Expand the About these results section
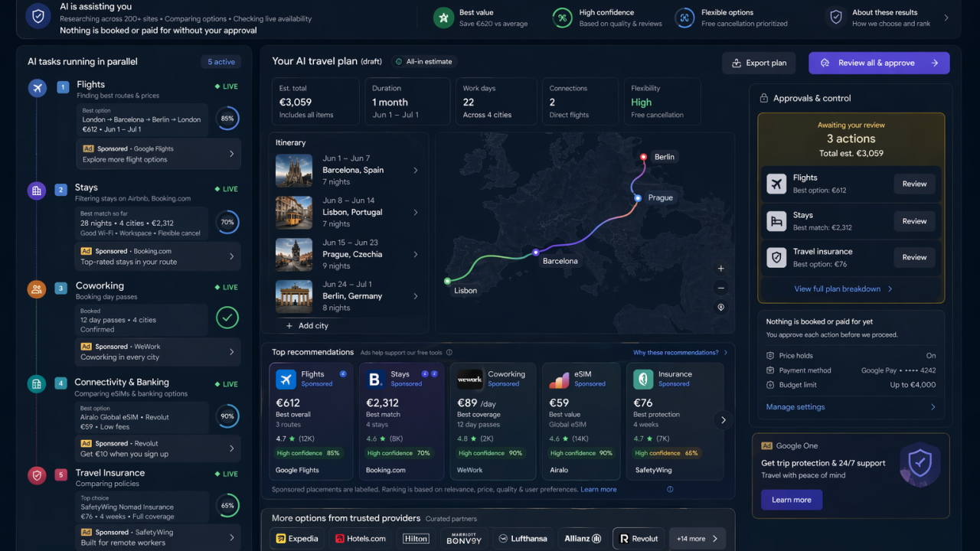The width and height of the screenshot is (980, 551). tap(946, 18)
